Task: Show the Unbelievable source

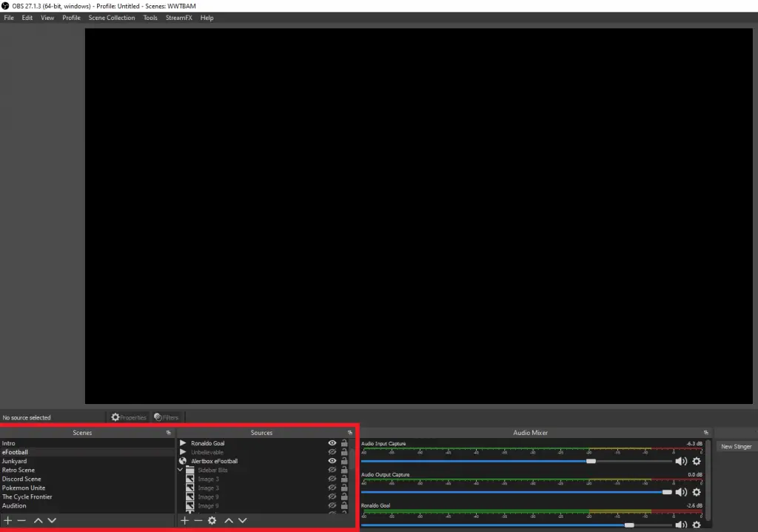Action: [x=332, y=452]
